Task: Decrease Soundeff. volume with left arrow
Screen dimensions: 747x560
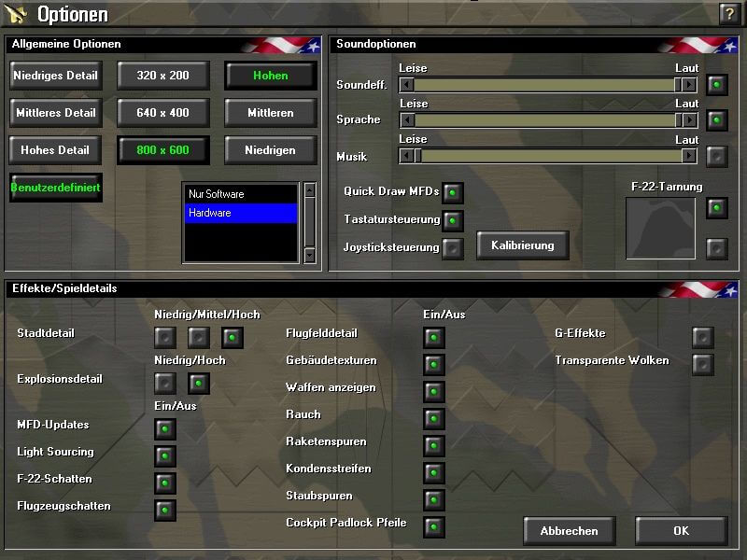Action: tap(406, 85)
